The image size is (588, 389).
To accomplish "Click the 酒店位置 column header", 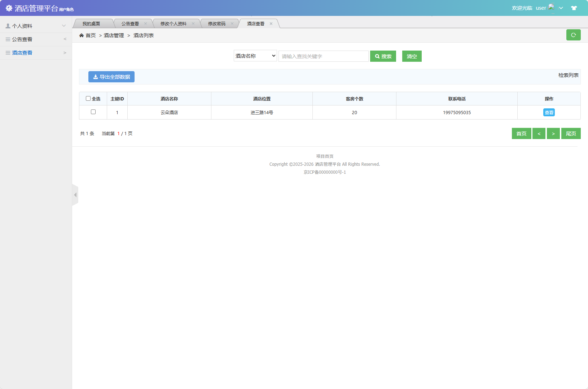I will (x=262, y=99).
